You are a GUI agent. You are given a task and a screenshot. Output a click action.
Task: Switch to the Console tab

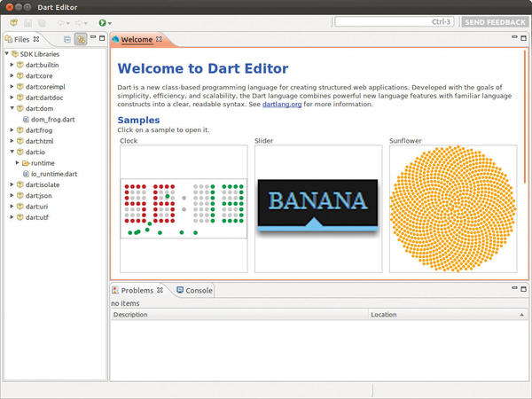point(195,291)
